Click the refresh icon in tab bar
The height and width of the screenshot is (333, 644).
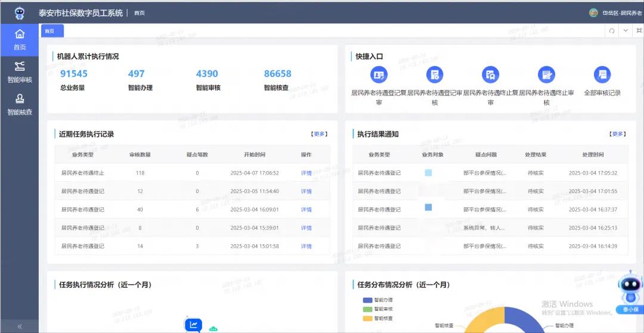(x=612, y=31)
